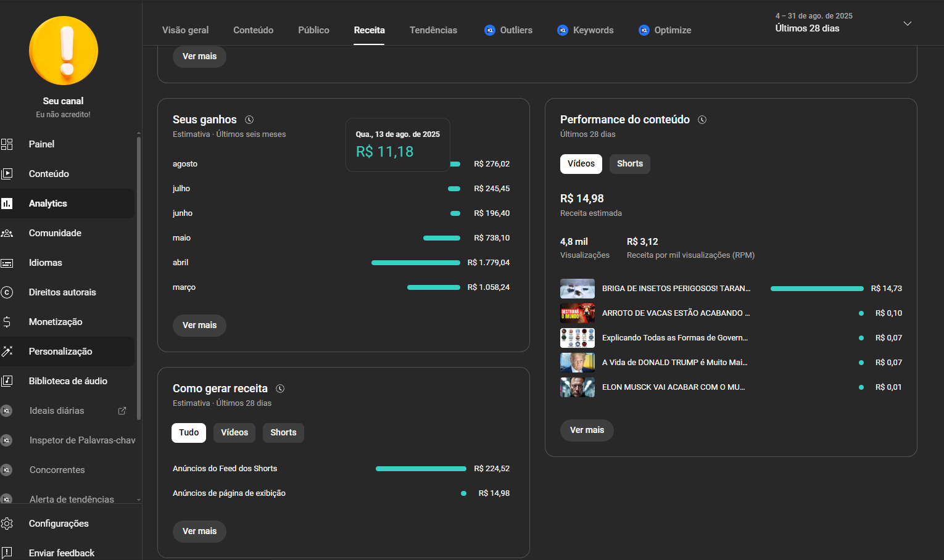This screenshot has width=944, height=560.
Task: Expand the Últimos 28 dias date dropdown
Action: (x=907, y=23)
